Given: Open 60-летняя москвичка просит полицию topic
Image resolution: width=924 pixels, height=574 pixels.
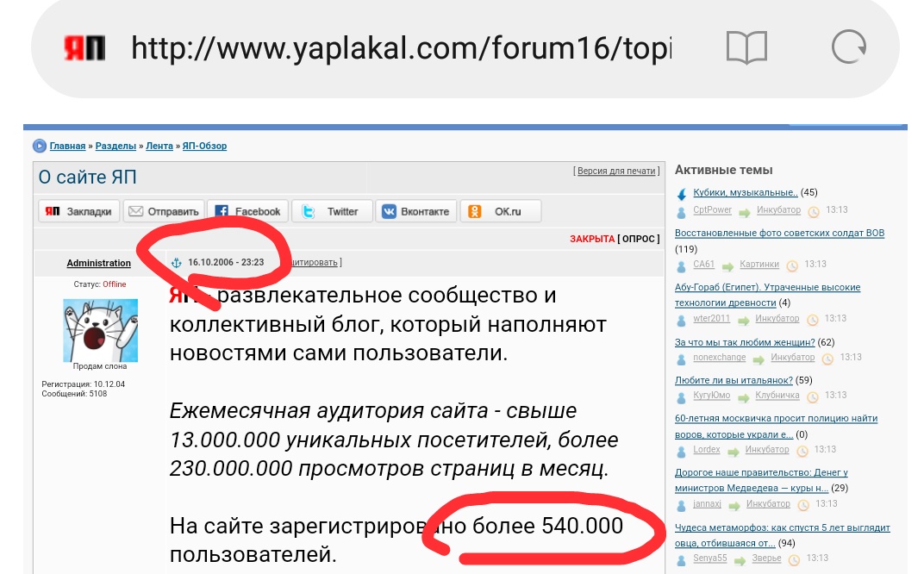Looking at the screenshot, I should click(x=776, y=426).
